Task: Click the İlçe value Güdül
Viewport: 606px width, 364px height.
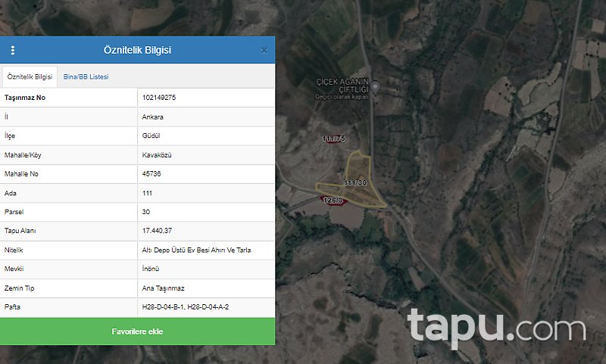Action: point(151,136)
